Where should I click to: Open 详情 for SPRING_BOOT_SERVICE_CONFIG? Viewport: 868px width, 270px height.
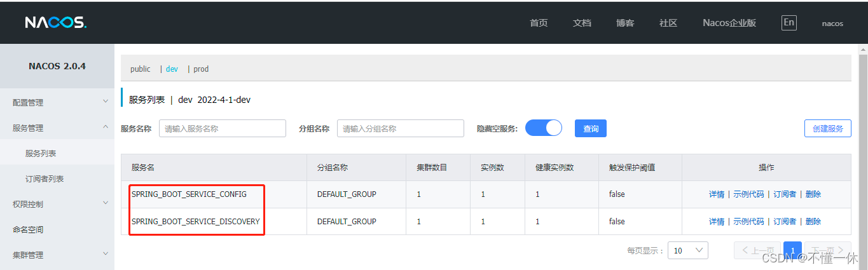[717, 194]
